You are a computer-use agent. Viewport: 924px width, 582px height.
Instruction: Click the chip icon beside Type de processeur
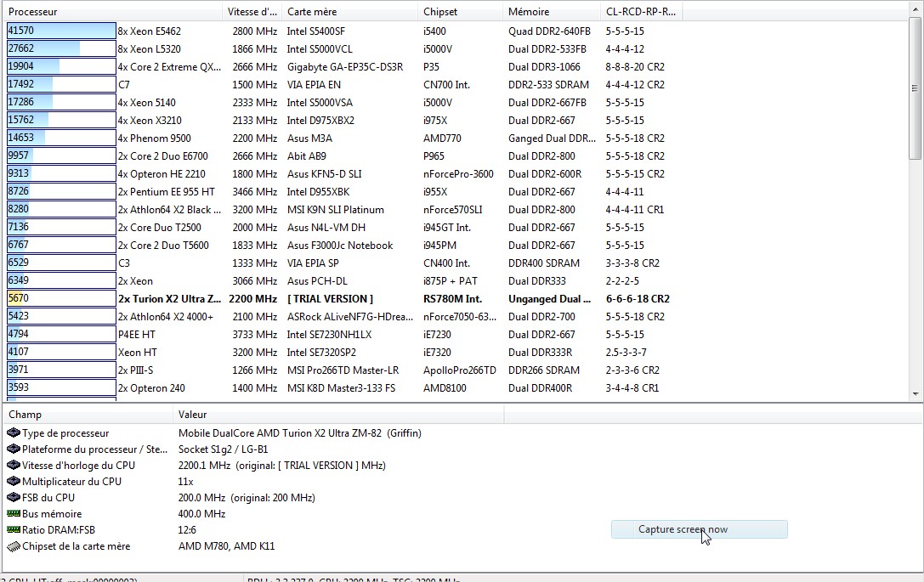coord(14,433)
